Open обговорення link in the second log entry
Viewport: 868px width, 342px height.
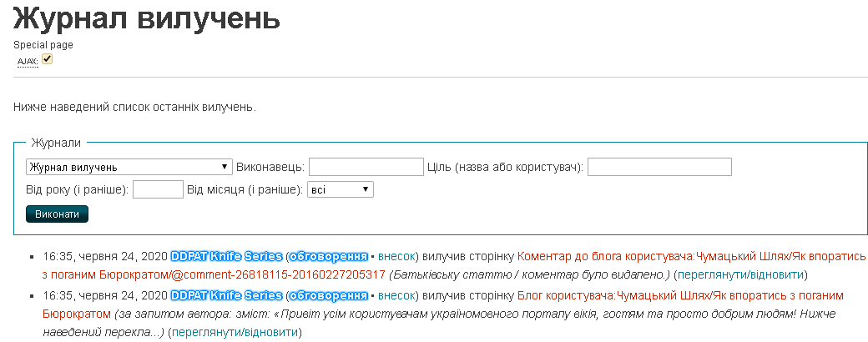pyautogui.click(x=328, y=295)
